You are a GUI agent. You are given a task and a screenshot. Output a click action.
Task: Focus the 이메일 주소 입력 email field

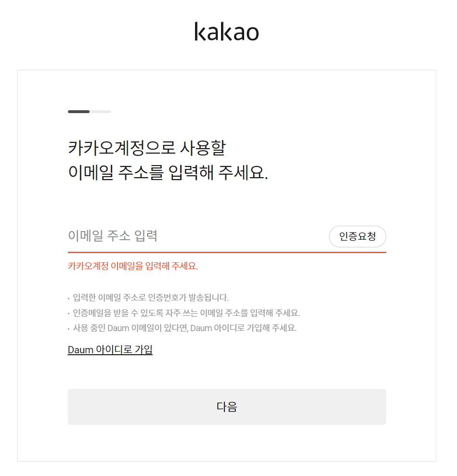tap(197, 236)
